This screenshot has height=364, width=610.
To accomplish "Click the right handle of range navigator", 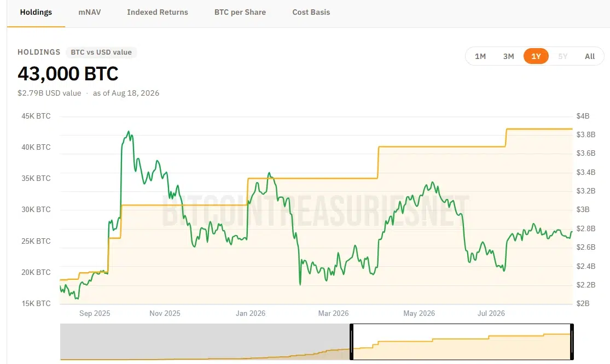I will (x=572, y=342).
